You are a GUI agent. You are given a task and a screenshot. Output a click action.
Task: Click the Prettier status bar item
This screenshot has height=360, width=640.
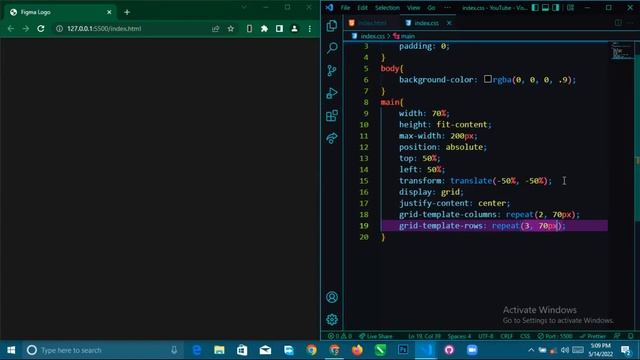click(593, 336)
